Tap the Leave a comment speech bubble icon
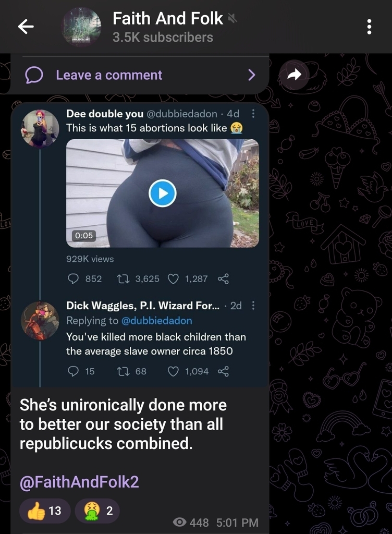The image size is (392, 534). click(x=34, y=75)
